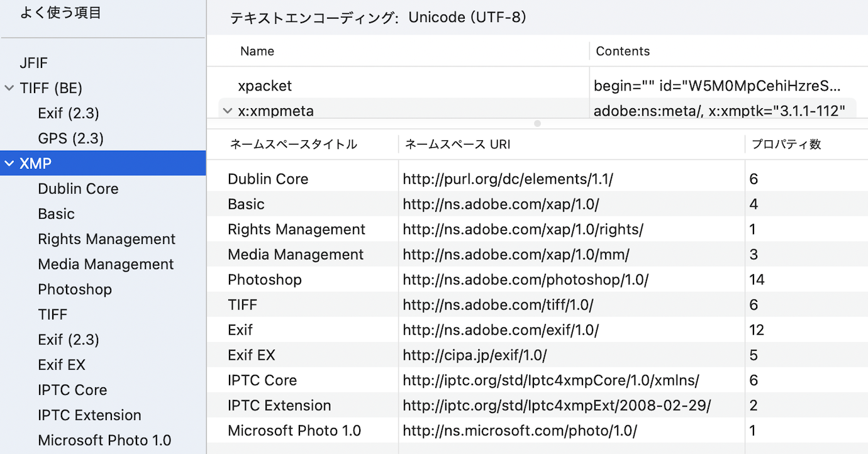Click the purl.org/dc/elements URI cell
This screenshot has width=868, height=454.
click(508, 179)
